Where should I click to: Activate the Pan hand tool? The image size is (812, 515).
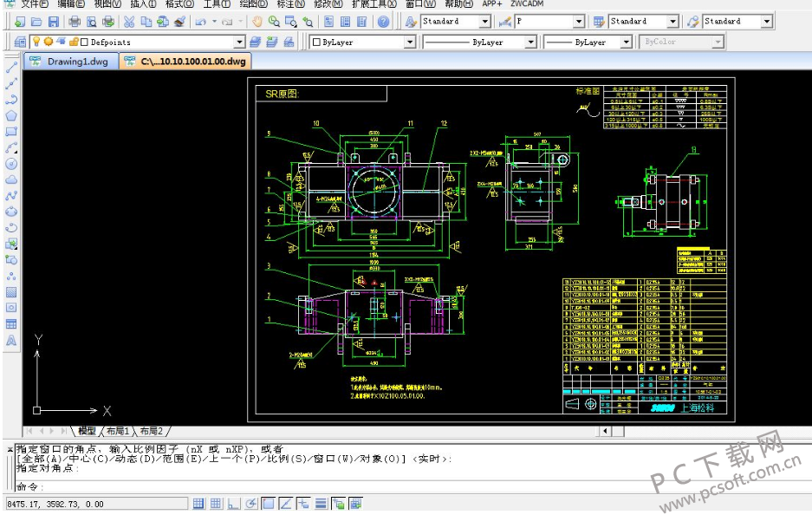(257, 22)
